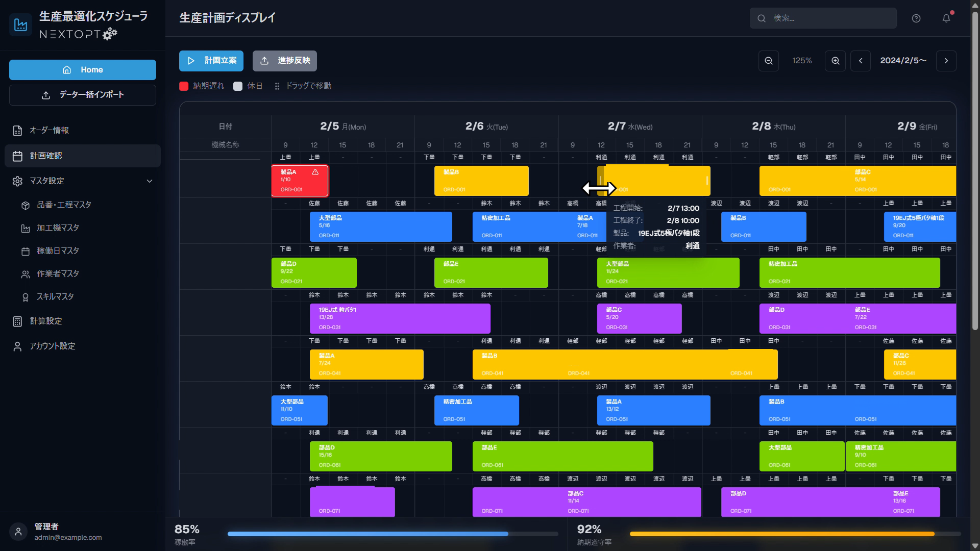Click the red 納期遅れ legend swatch

[184, 86]
